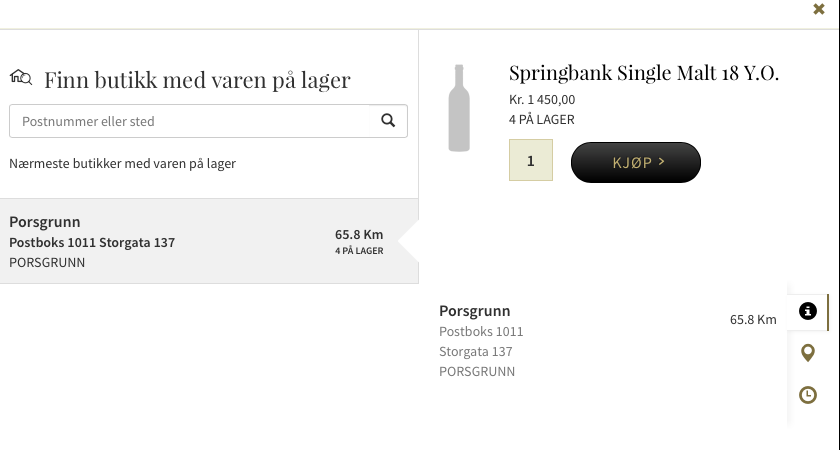Click the store search house icon

click(x=21, y=77)
